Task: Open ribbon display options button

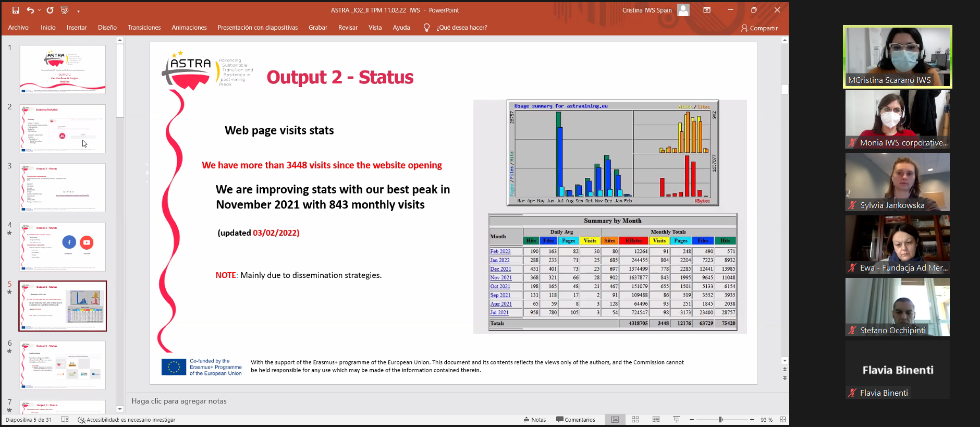Action: point(707,10)
